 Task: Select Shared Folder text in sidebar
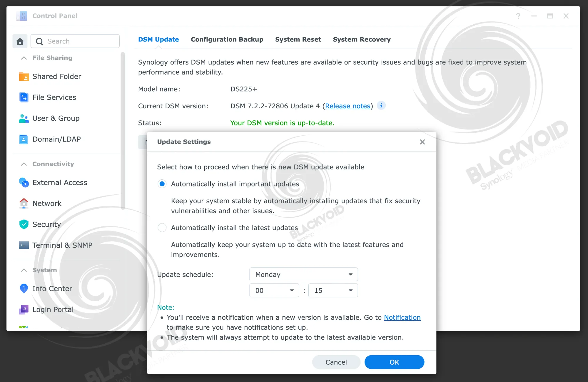57,77
